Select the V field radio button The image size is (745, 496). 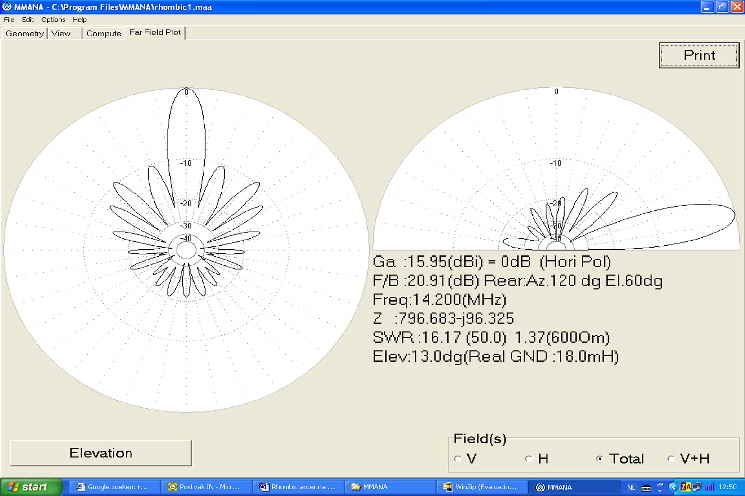(458, 459)
